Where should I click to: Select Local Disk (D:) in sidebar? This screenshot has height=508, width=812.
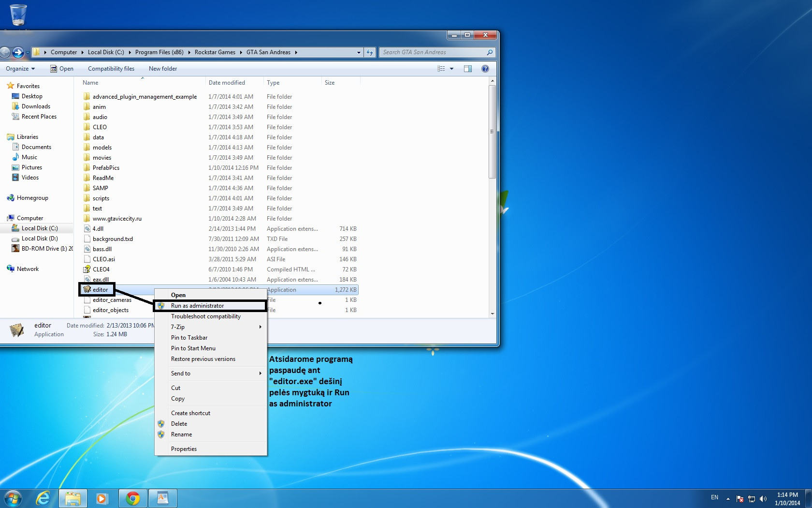40,239
